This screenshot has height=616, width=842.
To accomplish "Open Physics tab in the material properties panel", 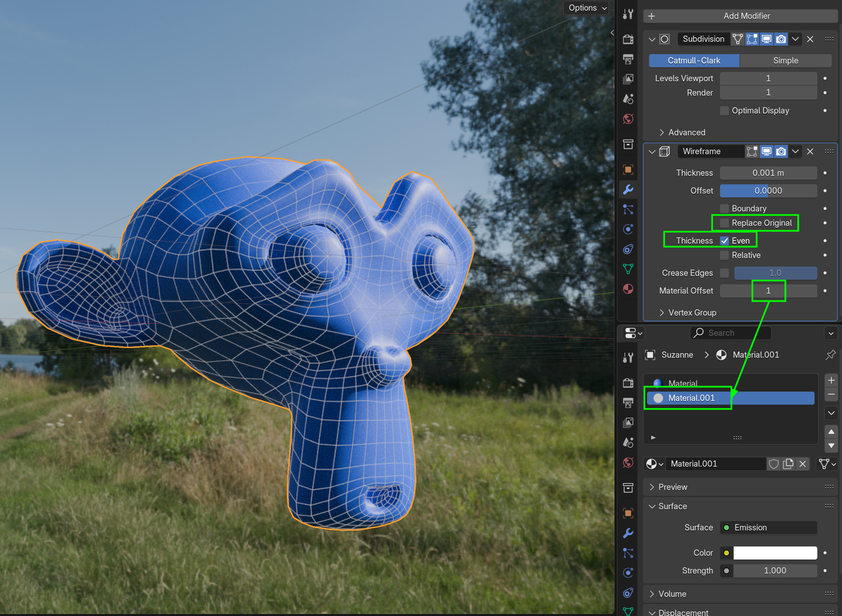I will (628, 573).
